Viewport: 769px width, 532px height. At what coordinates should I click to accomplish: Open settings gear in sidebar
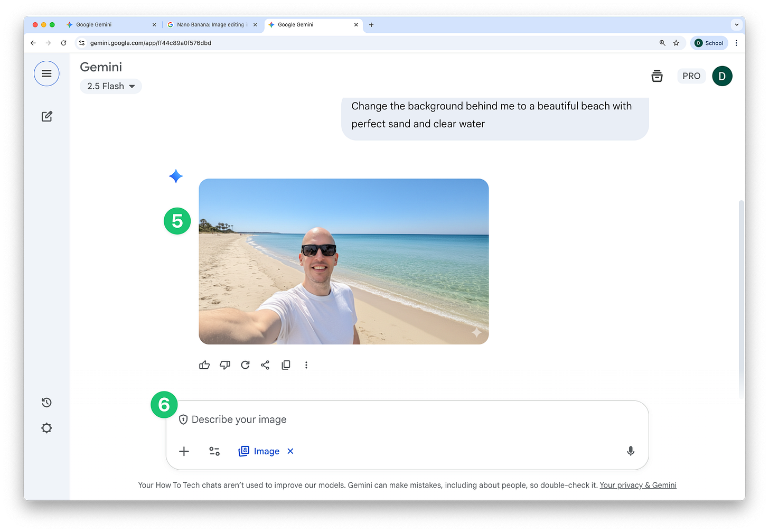(46, 428)
